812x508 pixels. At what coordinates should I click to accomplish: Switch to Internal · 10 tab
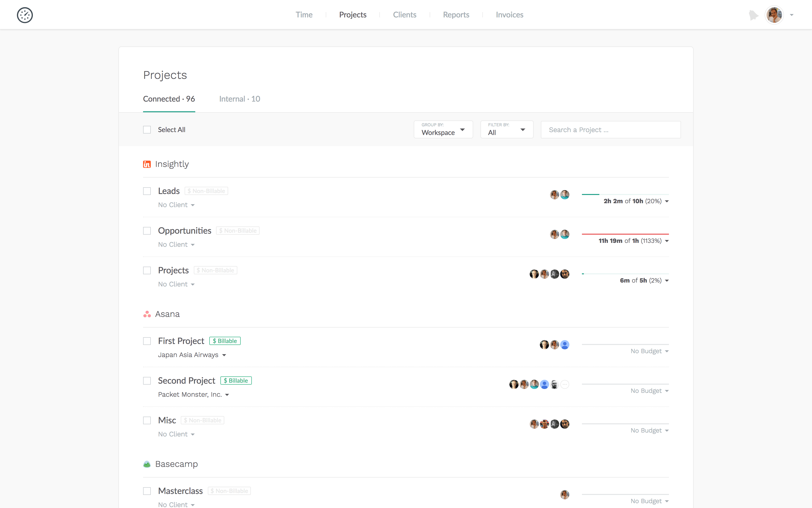coord(239,99)
